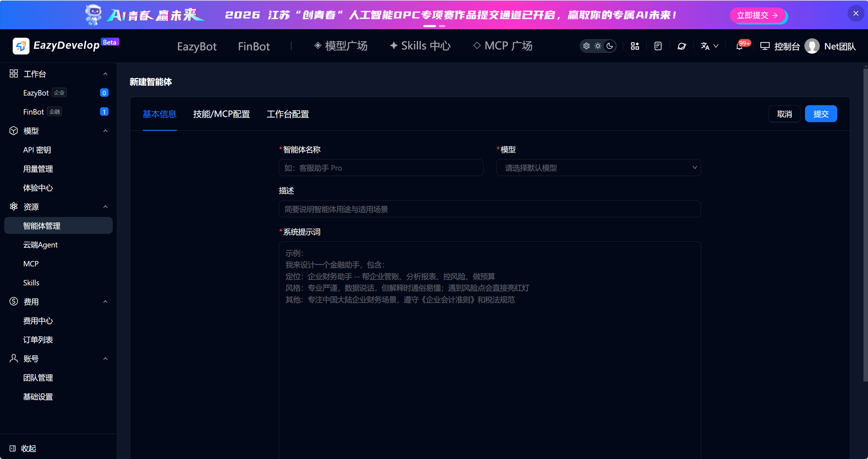This screenshot has width=868, height=459.
Task: Click the user avatar next to Net团队
Action: tap(812, 46)
